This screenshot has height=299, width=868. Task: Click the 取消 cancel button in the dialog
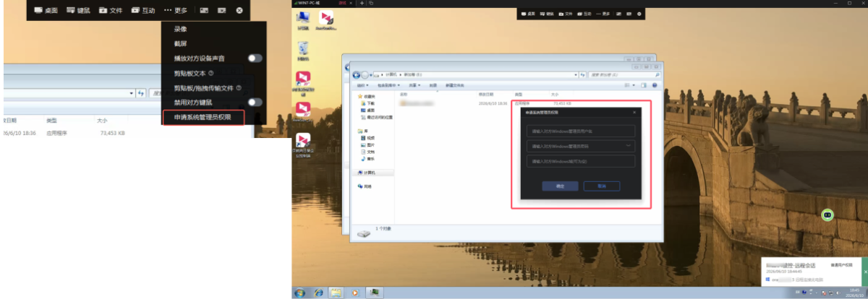click(602, 186)
